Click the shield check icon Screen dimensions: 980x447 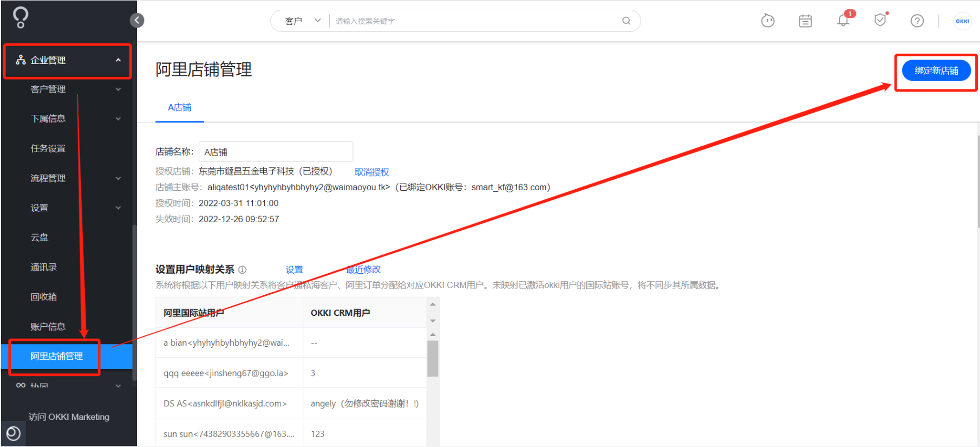880,20
